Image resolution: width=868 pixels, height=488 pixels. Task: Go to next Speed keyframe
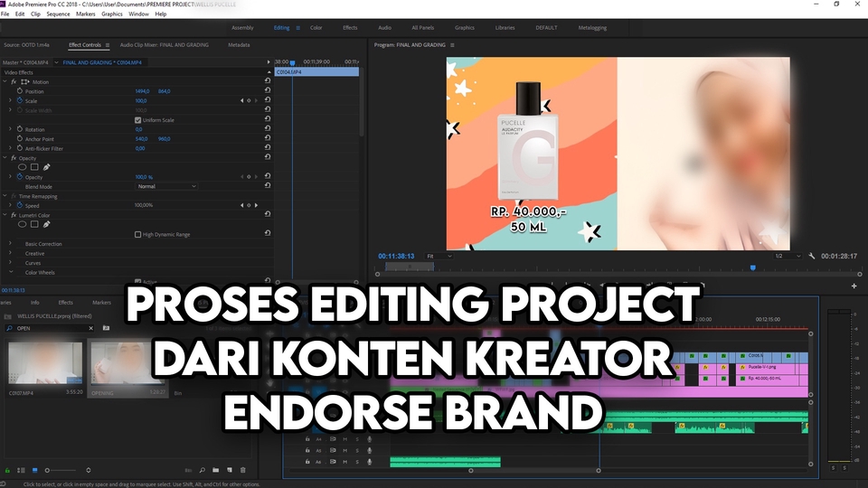point(256,205)
